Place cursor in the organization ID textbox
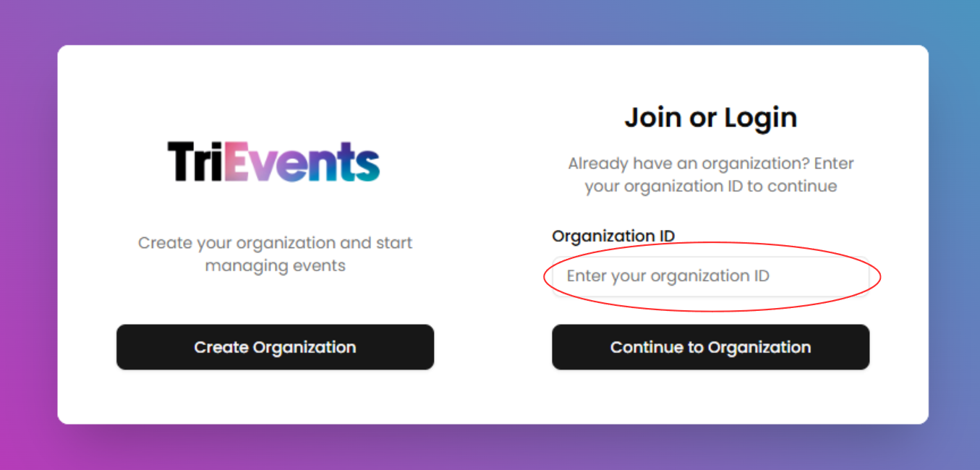Viewport: 980px width, 470px height. tap(710, 276)
